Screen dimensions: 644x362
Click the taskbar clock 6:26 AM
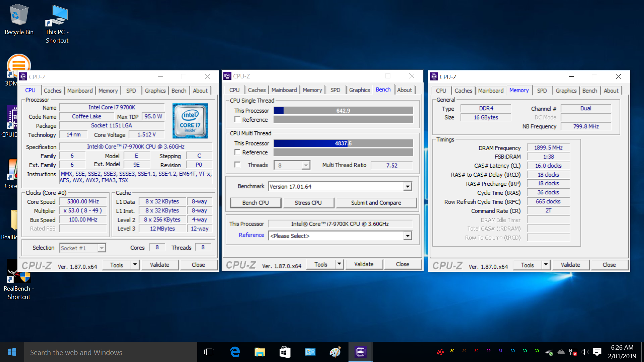click(622, 352)
